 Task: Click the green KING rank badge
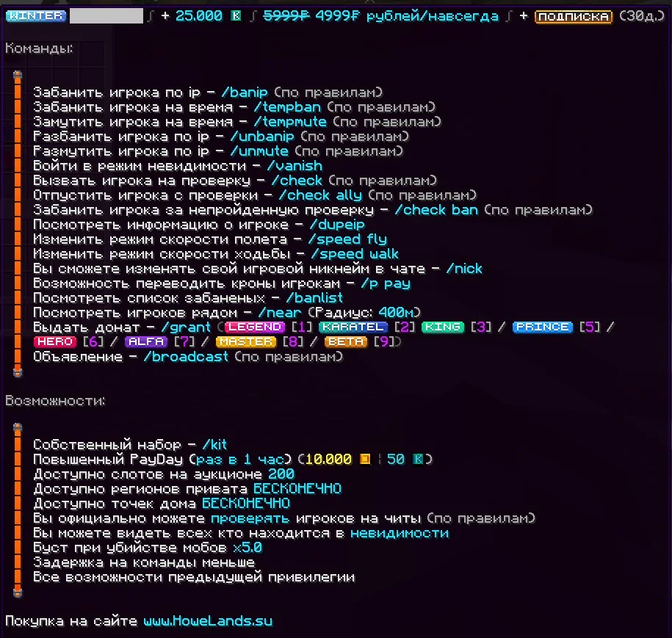pos(443,327)
